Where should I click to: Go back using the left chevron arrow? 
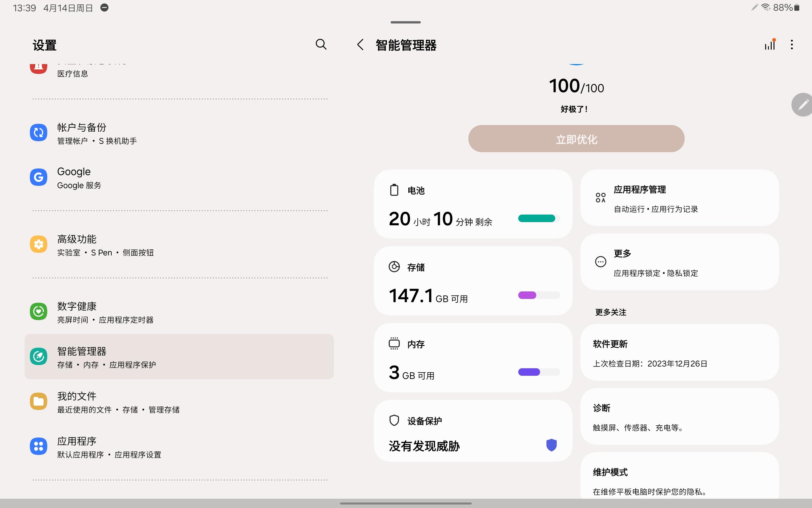[360, 45]
